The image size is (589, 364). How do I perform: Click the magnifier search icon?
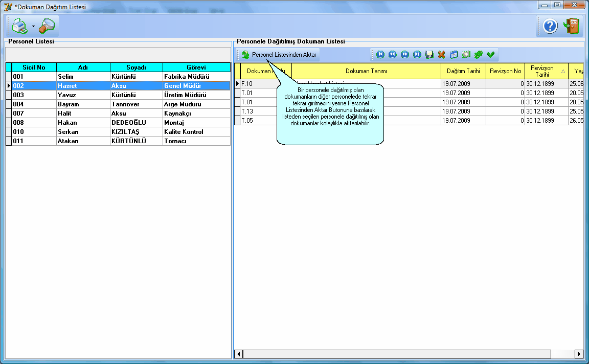(48, 26)
